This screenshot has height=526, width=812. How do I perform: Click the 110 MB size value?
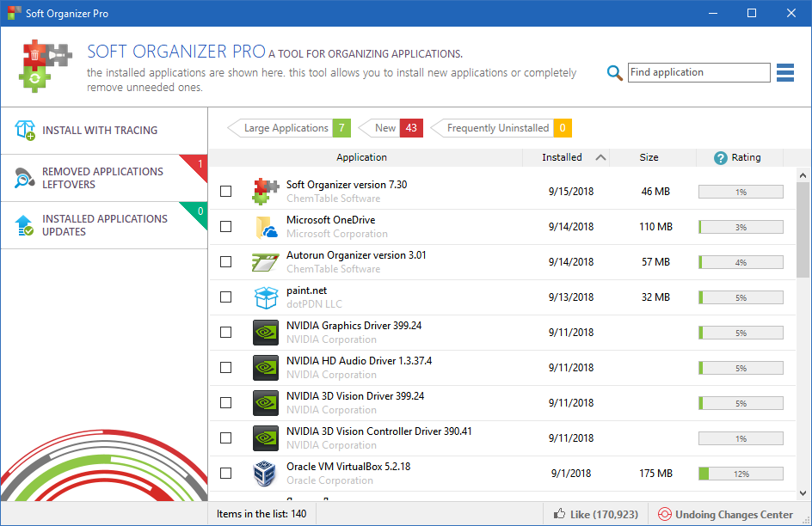coord(655,227)
